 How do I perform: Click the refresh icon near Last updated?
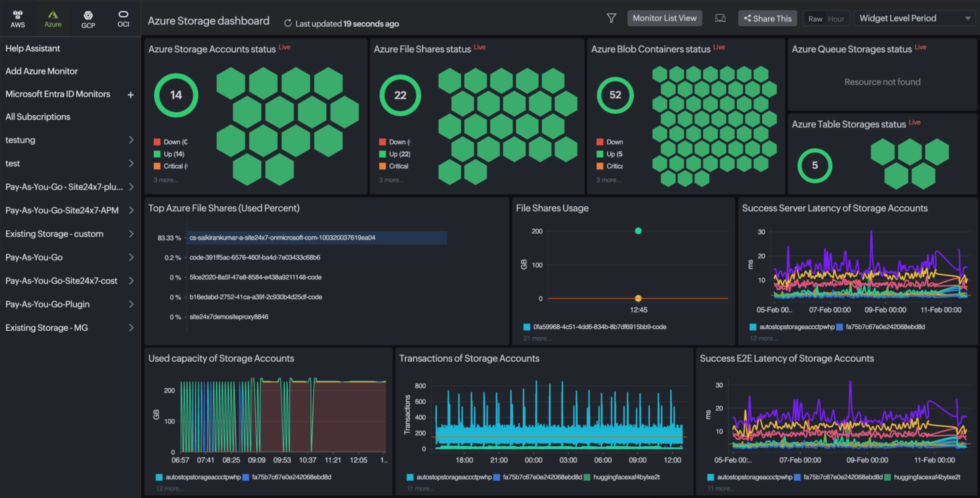(288, 23)
